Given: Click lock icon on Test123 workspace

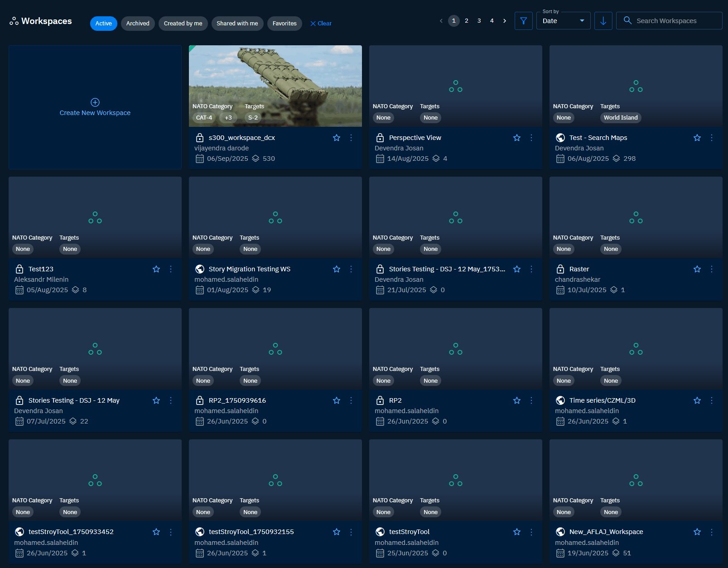Looking at the screenshot, I should tap(19, 269).
